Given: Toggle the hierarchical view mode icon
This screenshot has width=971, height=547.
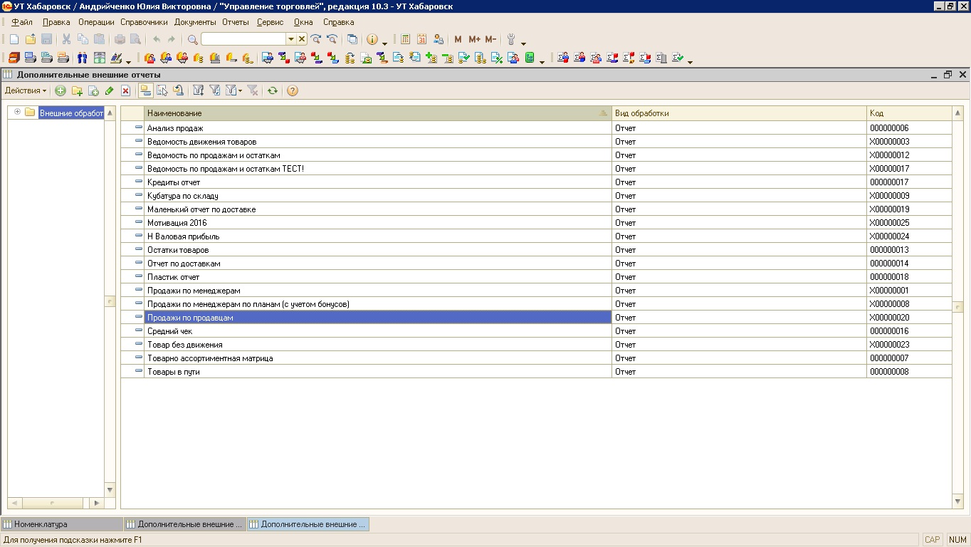Looking at the screenshot, I should tap(145, 91).
